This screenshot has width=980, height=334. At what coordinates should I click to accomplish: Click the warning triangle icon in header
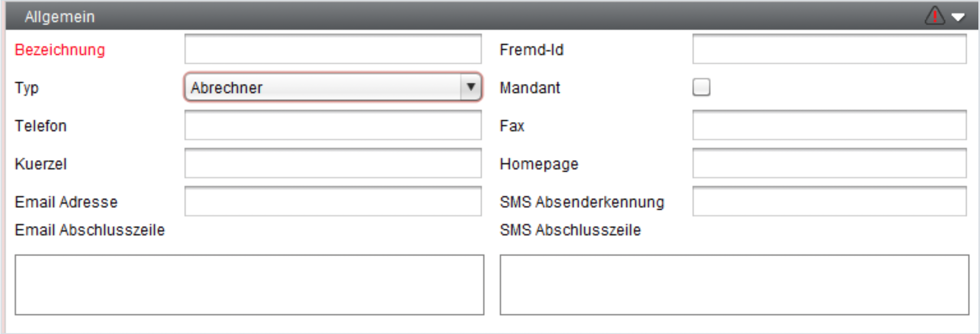(x=935, y=16)
